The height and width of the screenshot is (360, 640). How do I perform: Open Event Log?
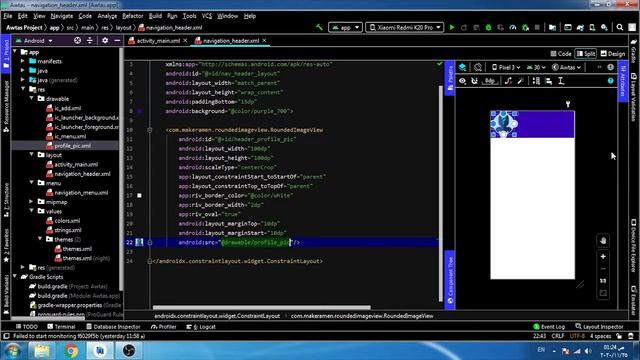549,327
